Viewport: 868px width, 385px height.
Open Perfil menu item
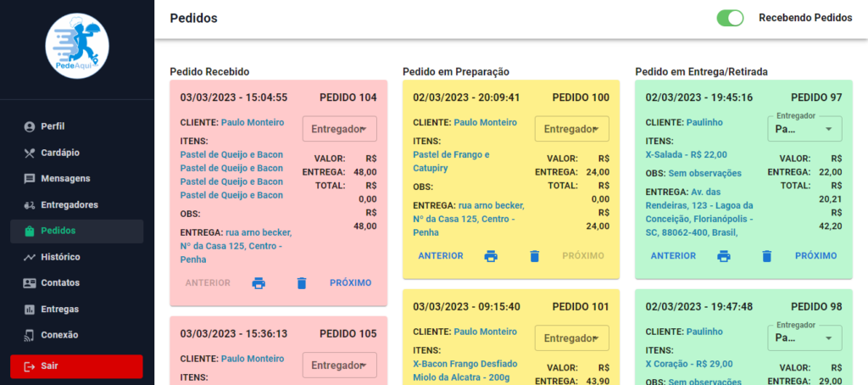point(77,127)
